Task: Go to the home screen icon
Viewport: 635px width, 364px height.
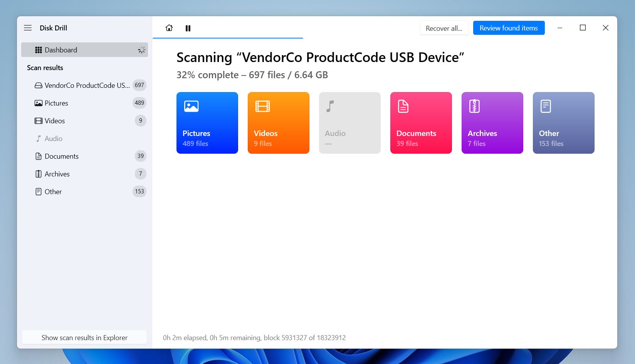Action: click(169, 28)
